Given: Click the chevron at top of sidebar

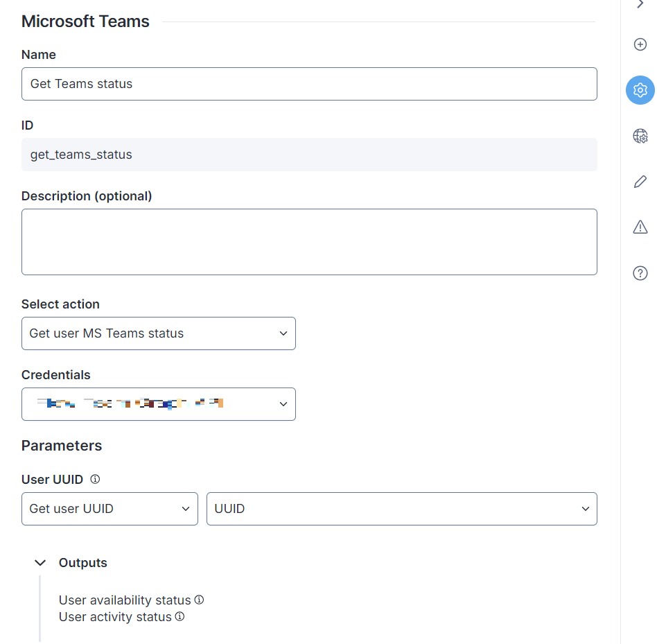Looking at the screenshot, I should point(640,5).
